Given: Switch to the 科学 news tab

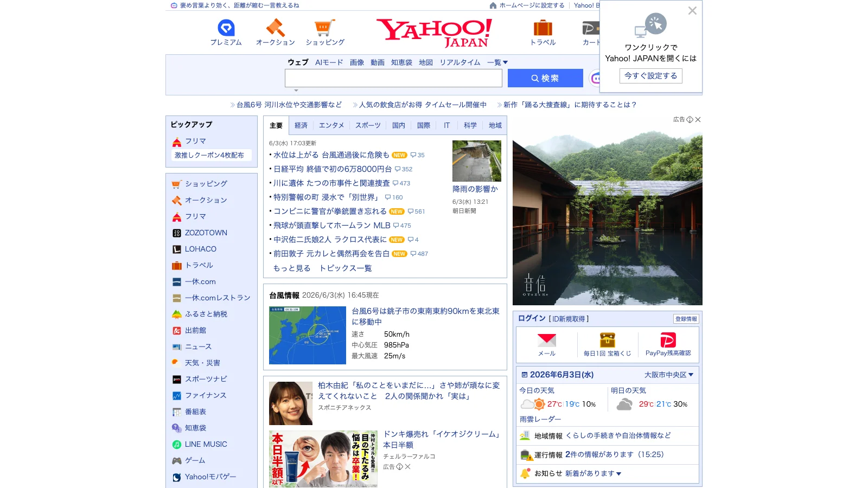Looking at the screenshot, I should tap(470, 125).
